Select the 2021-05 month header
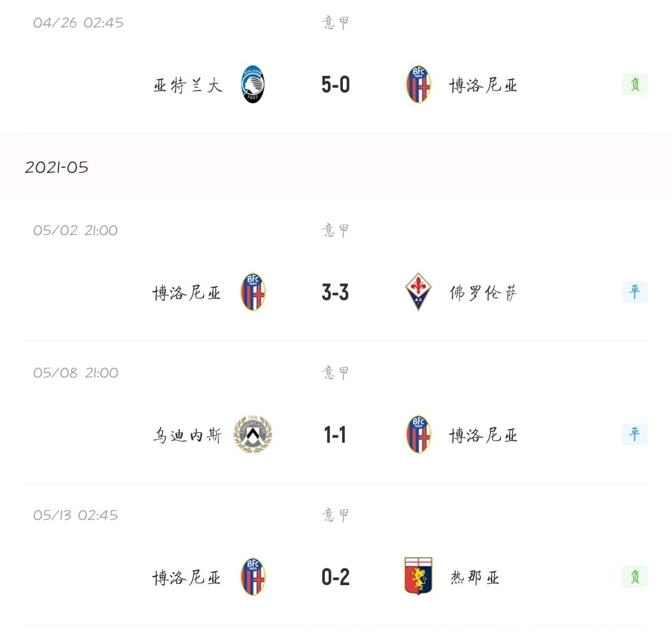Image resolution: width=672 pixels, height=638 pixels. coord(336,166)
